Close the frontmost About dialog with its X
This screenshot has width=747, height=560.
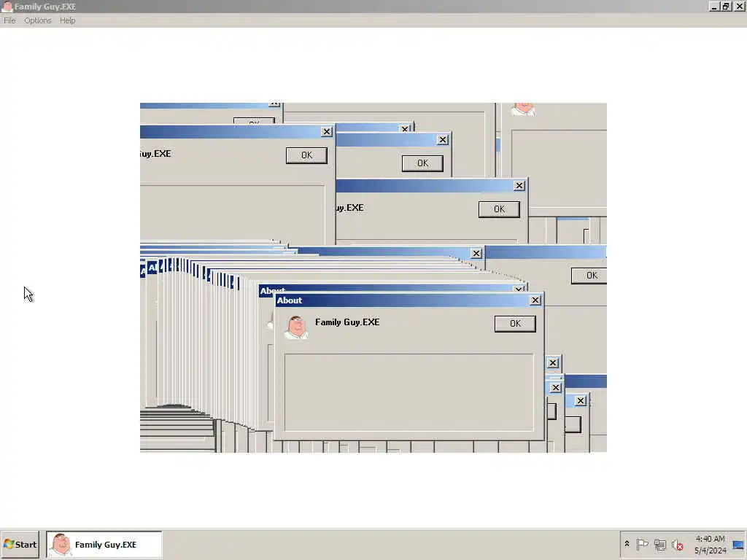[535, 300]
